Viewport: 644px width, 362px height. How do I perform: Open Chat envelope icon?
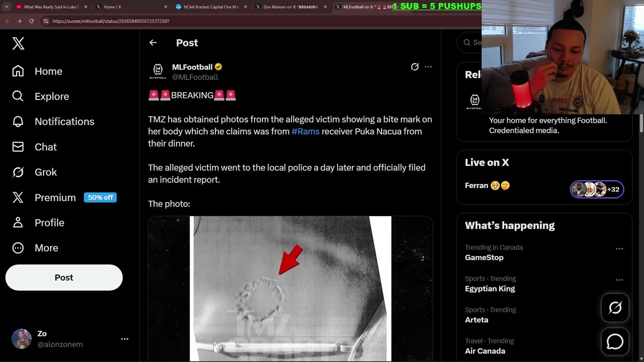[18, 147]
